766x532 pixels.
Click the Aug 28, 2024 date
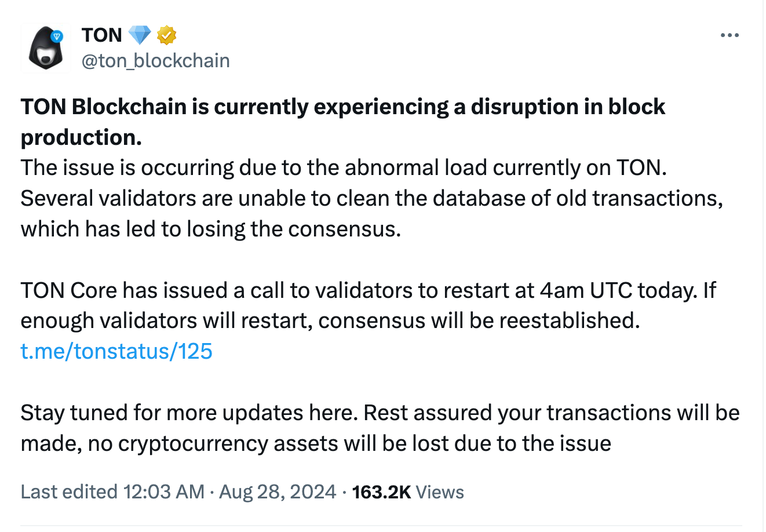coord(278,492)
